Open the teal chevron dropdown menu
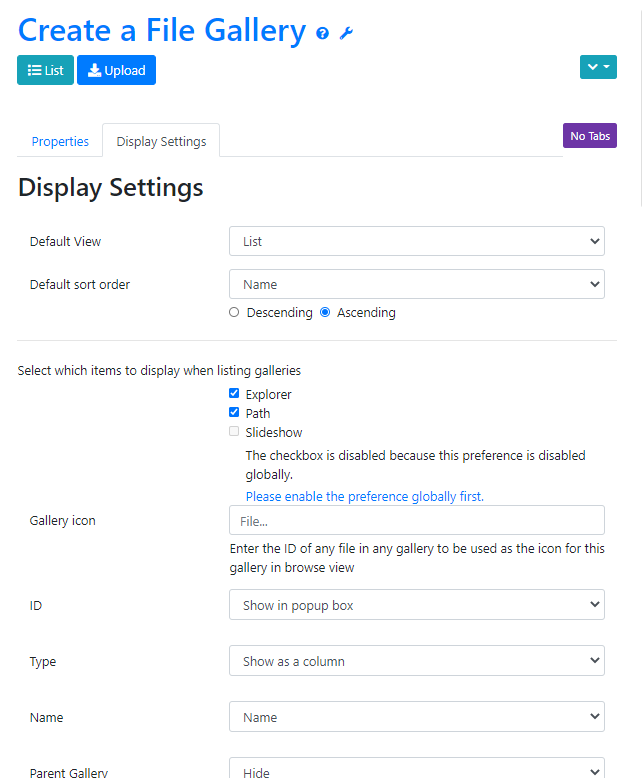Screen dimensions: 642x778 pos(598,67)
